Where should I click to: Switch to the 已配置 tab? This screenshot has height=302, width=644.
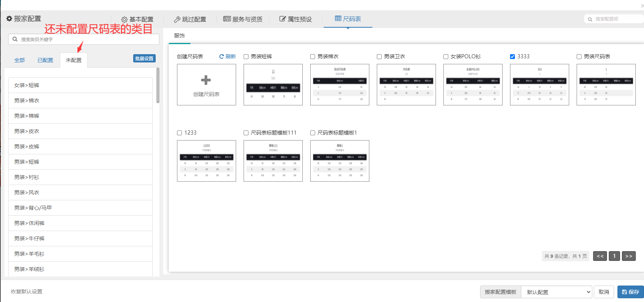(45, 60)
